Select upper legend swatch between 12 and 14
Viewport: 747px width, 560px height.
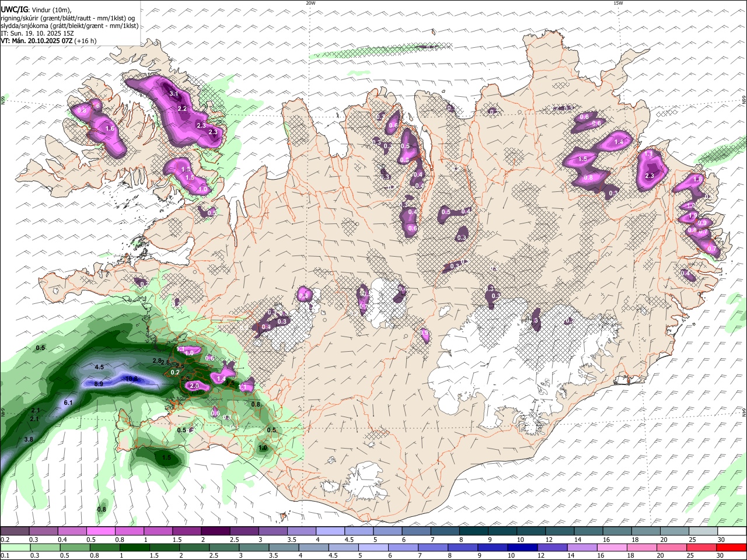click(x=560, y=531)
